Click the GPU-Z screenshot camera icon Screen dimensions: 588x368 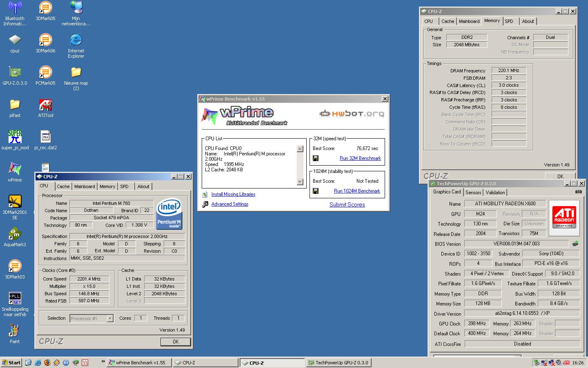click(579, 192)
